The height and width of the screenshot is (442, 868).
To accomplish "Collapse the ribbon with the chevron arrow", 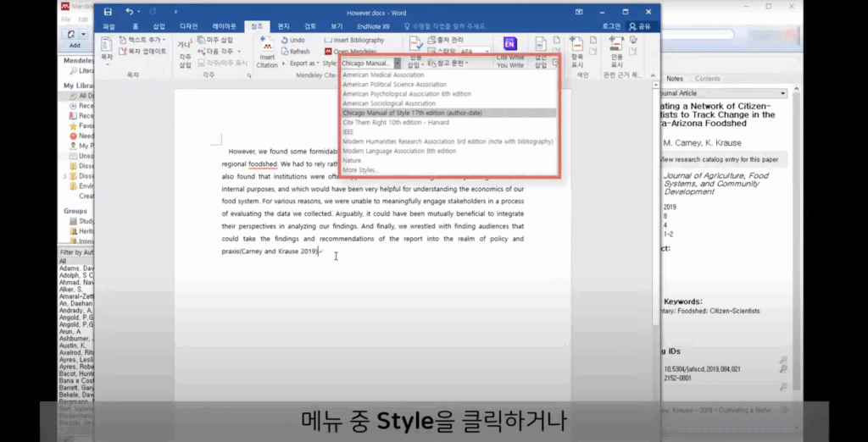I will coord(654,75).
